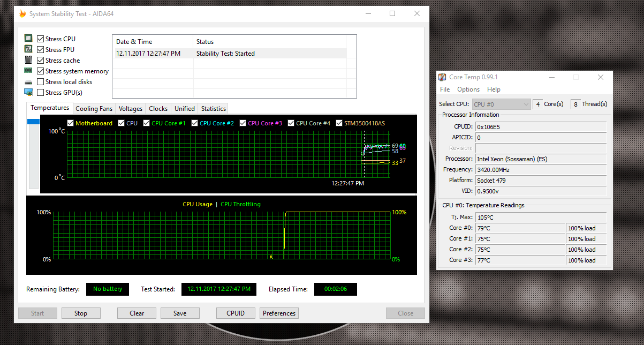Enable Stress local disks

click(x=41, y=81)
